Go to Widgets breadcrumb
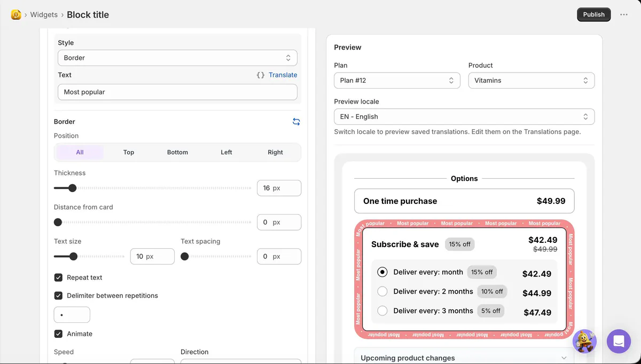Image resolution: width=641 pixels, height=364 pixels. point(44,15)
